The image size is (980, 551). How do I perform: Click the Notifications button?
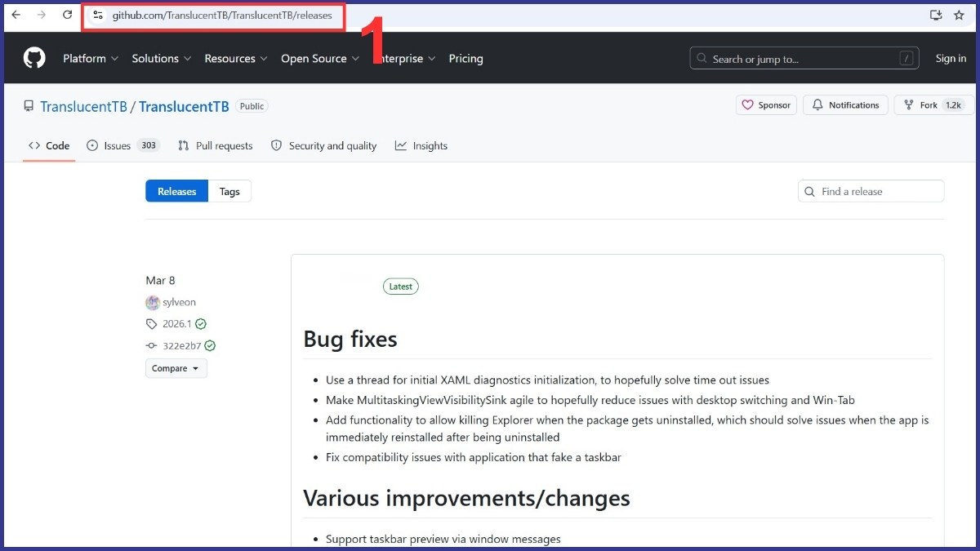click(x=845, y=105)
